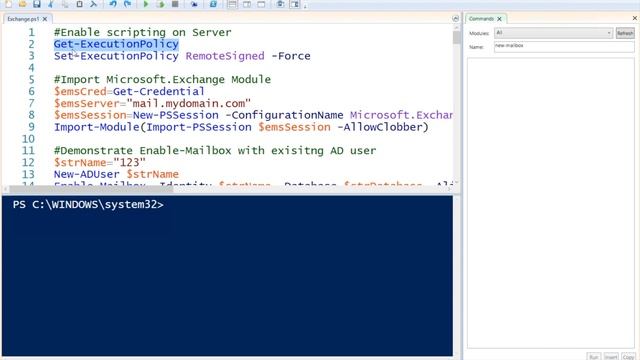640x360 pixels.
Task: Click the Paste clipboard icon
Action: pyautogui.click(x=79, y=4)
